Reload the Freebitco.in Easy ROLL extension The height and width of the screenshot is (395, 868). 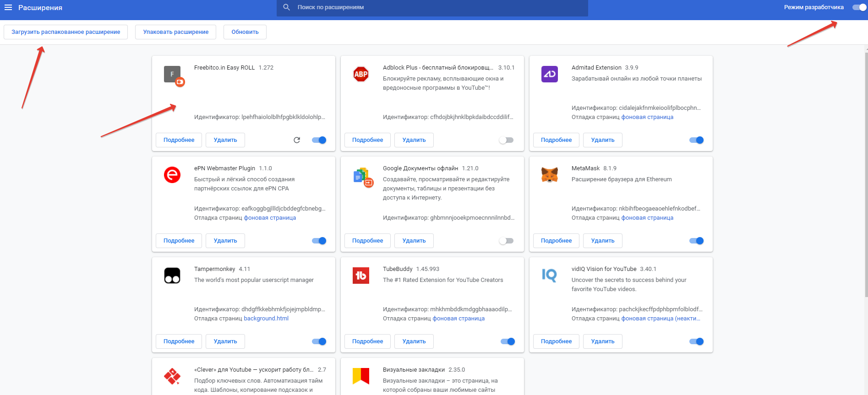[297, 140]
